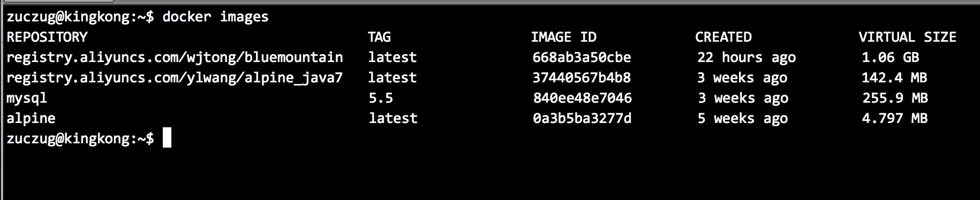Select the TAG column header

tap(379, 37)
